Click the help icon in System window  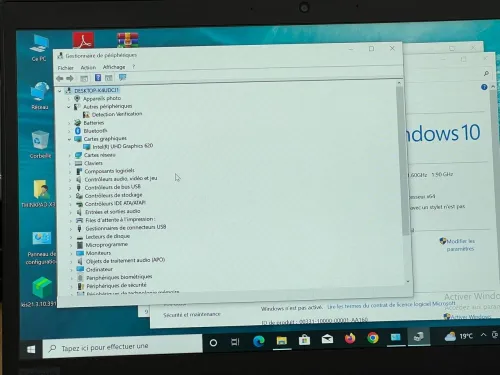484,87
